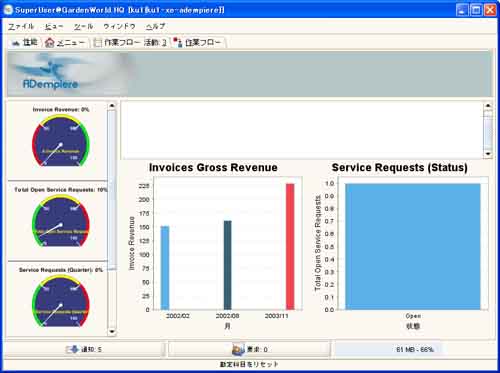Open the ツール menu
The image size is (500, 373).
point(83,27)
